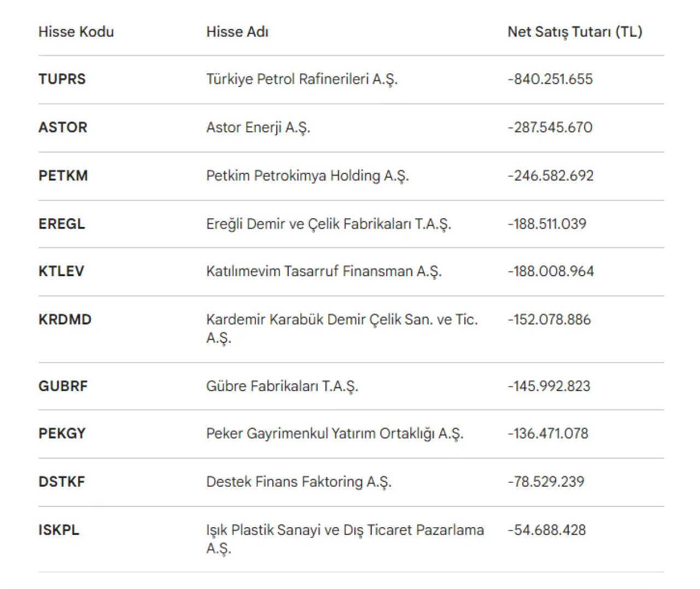Image resolution: width=700 pixels, height=589 pixels.
Task: Select the TUPRS stock code
Action: tap(62, 79)
